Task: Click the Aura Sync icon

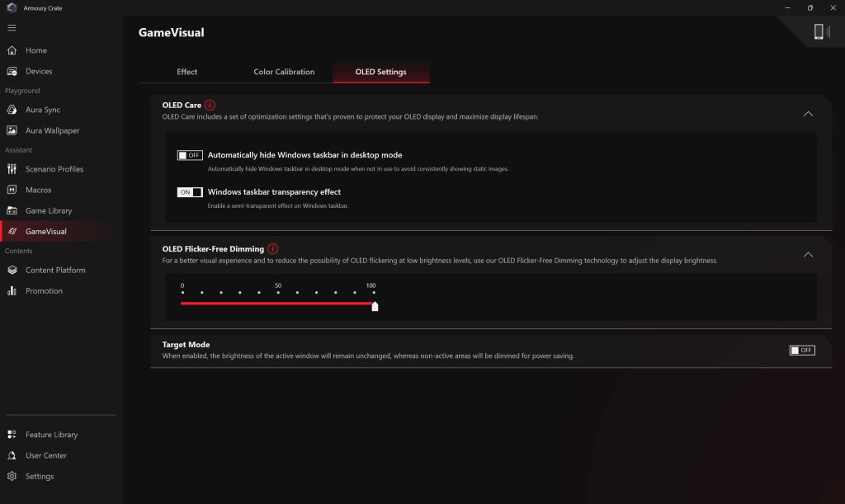Action: [12, 110]
